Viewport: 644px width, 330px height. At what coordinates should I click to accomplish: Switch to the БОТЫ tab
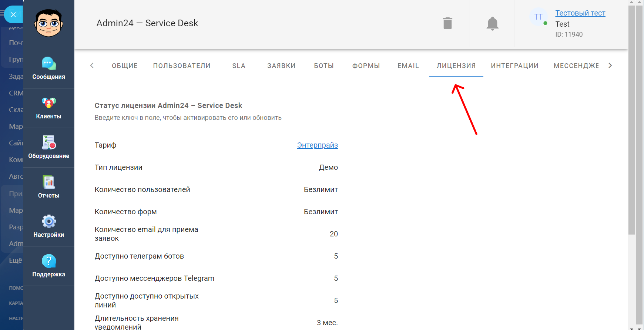[324, 66]
